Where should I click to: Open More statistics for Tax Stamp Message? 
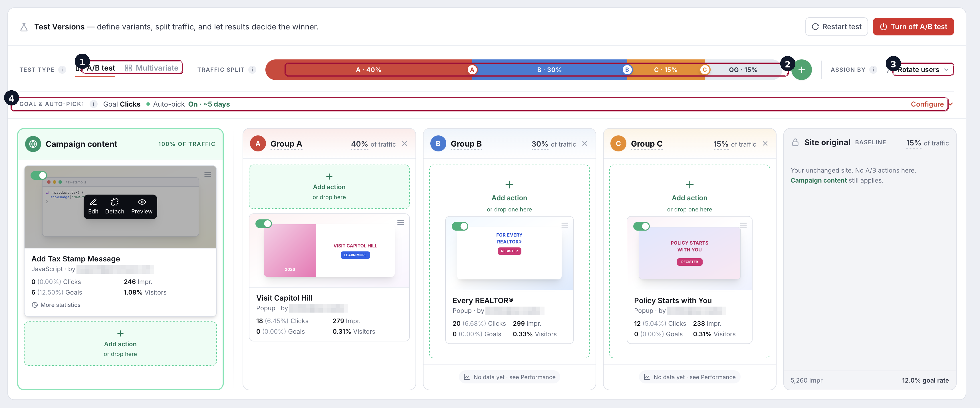click(x=56, y=305)
